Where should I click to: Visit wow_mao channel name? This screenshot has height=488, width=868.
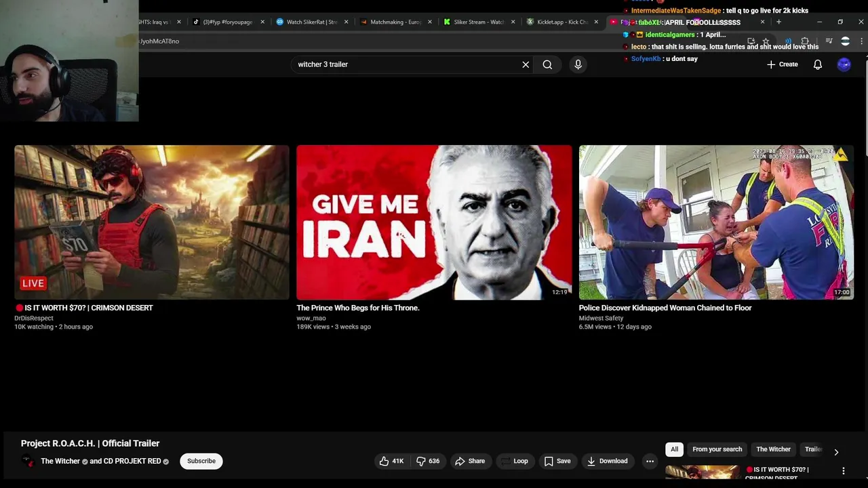pos(311,318)
